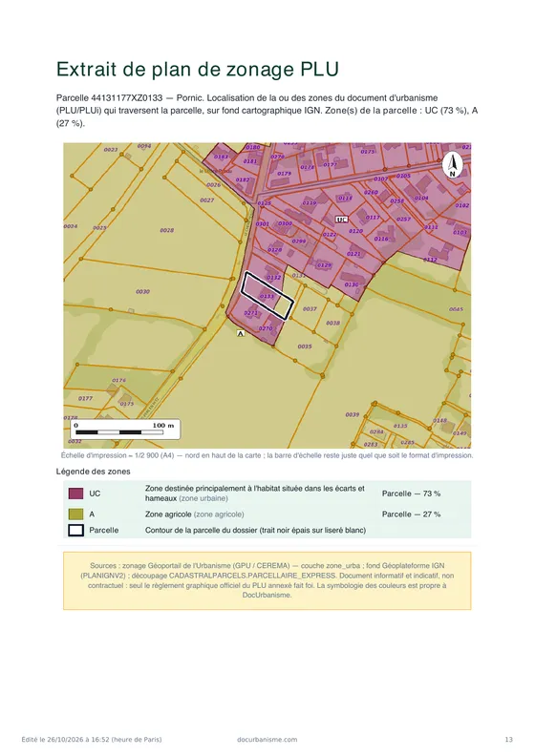Click the UC zone label on the map
Image resolution: width=535 pixels, height=756 pixels.
(342, 220)
